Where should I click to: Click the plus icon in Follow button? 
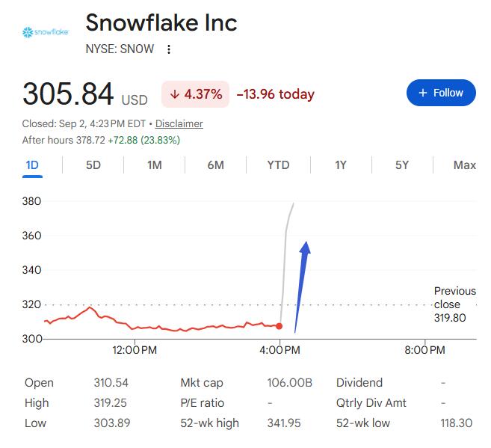(423, 93)
